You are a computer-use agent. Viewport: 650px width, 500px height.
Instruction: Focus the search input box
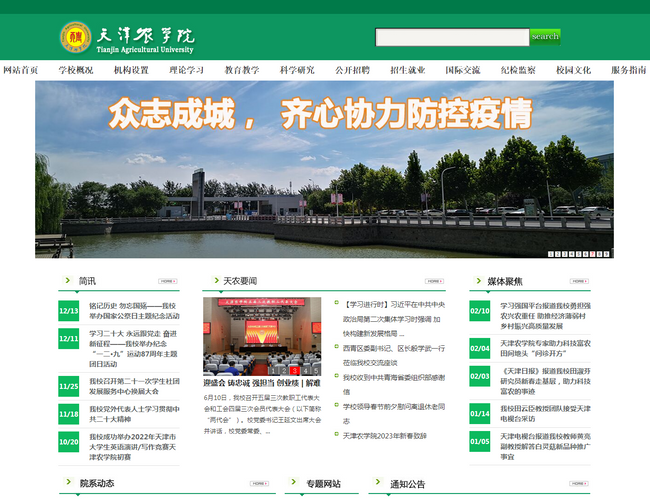coord(452,37)
